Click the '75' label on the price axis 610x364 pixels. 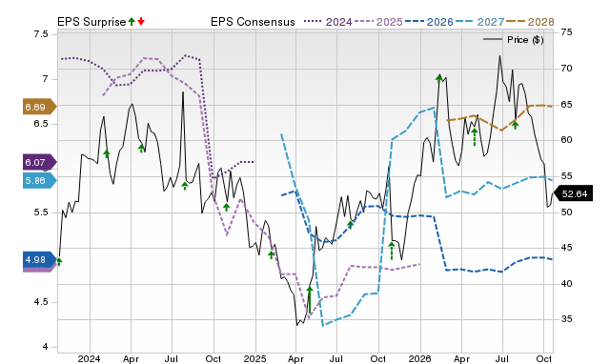pos(567,32)
